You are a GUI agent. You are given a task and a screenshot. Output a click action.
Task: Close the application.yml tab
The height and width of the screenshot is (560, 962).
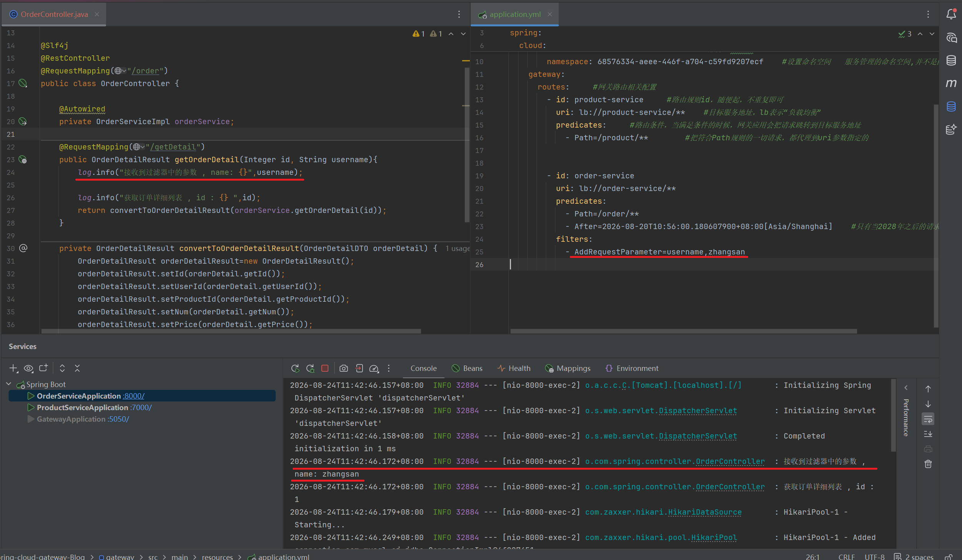[550, 14]
